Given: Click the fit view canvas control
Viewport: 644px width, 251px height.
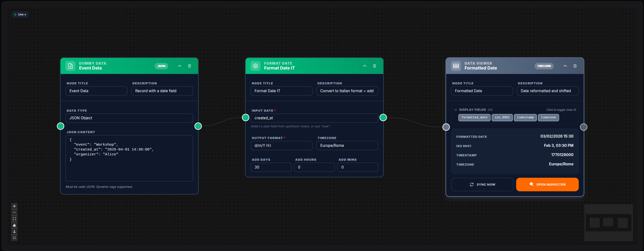Looking at the screenshot, I should pos(14,219).
